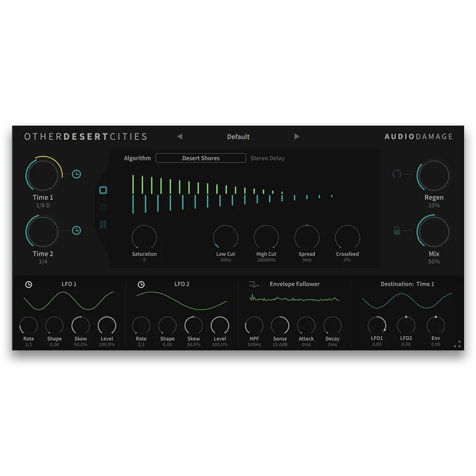Viewport: 476px width, 476px height.
Task: Toggle LFO 2 clock sync icon
Action: (x=141, y=284)
